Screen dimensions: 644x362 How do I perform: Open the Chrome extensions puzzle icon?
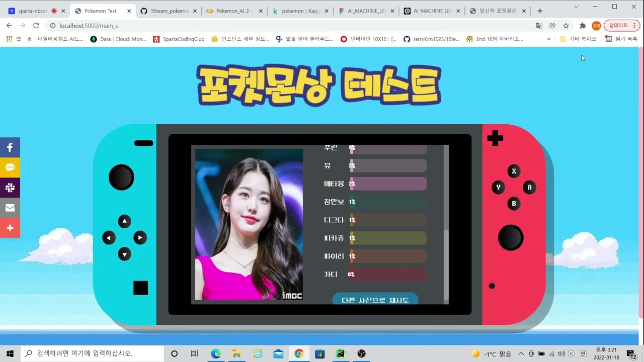(x=583, y=26)
